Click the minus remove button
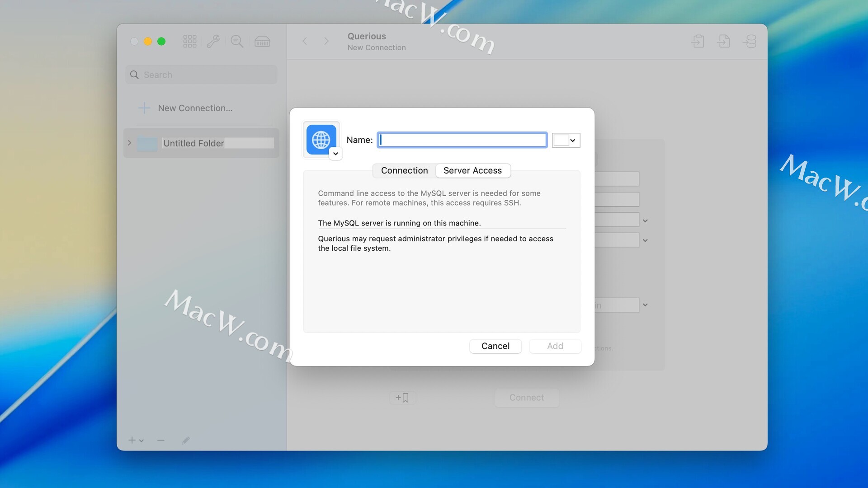The height and width of the screenshot is (488, 868). click(161, 440)
